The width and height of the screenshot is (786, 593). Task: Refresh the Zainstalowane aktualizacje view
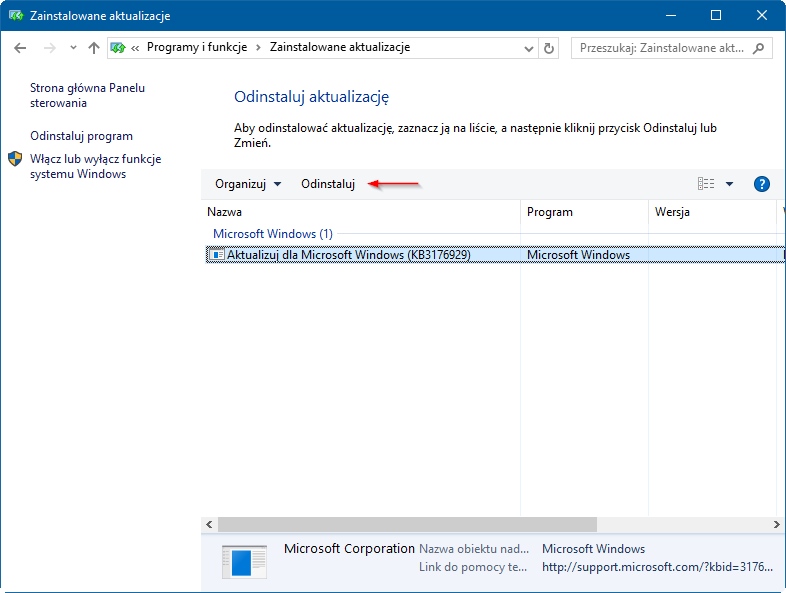pyautogui.click(x=549, y=48)
